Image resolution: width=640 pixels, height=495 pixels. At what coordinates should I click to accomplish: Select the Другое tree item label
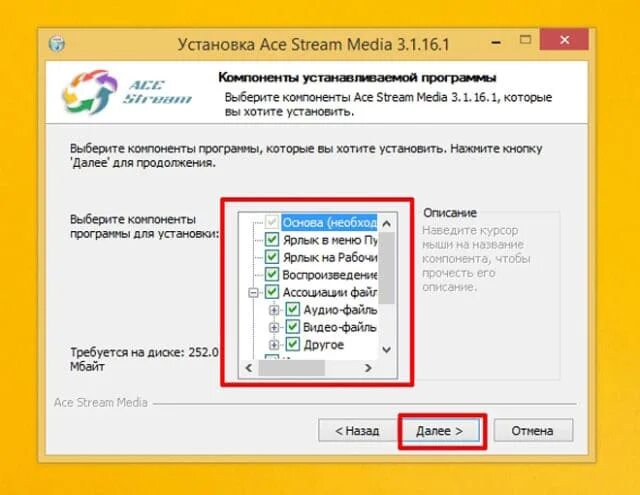point(324,345)
